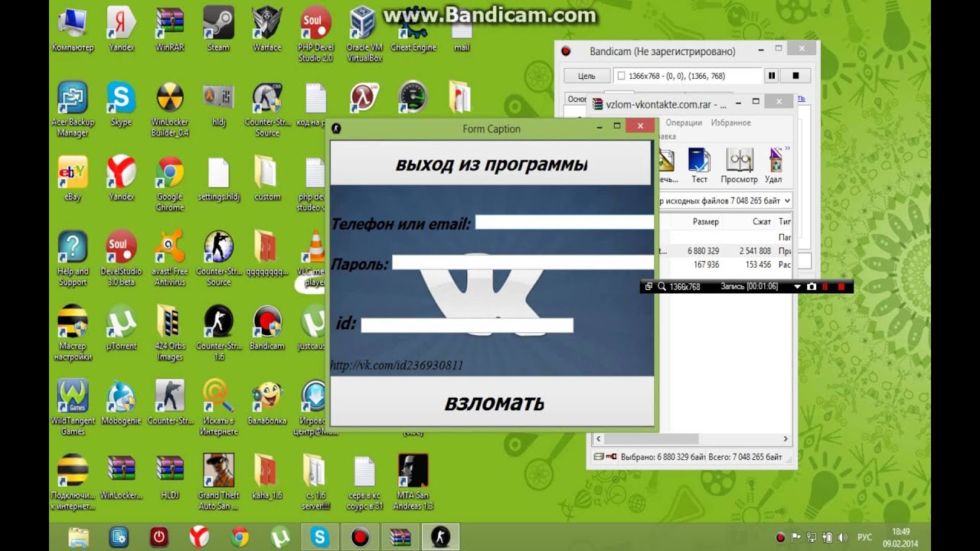The width and height of the screenshot is (980, 551).
Task: Select Grand Theft Auto San Andreas icon
Action: [x=218, y=482]
